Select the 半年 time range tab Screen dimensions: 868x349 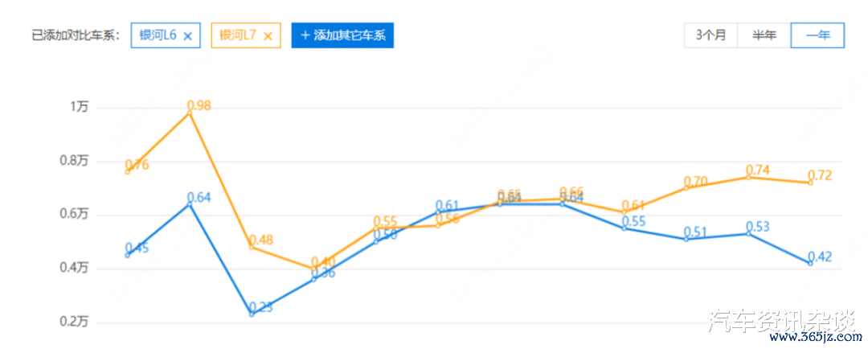click(764, 35)
